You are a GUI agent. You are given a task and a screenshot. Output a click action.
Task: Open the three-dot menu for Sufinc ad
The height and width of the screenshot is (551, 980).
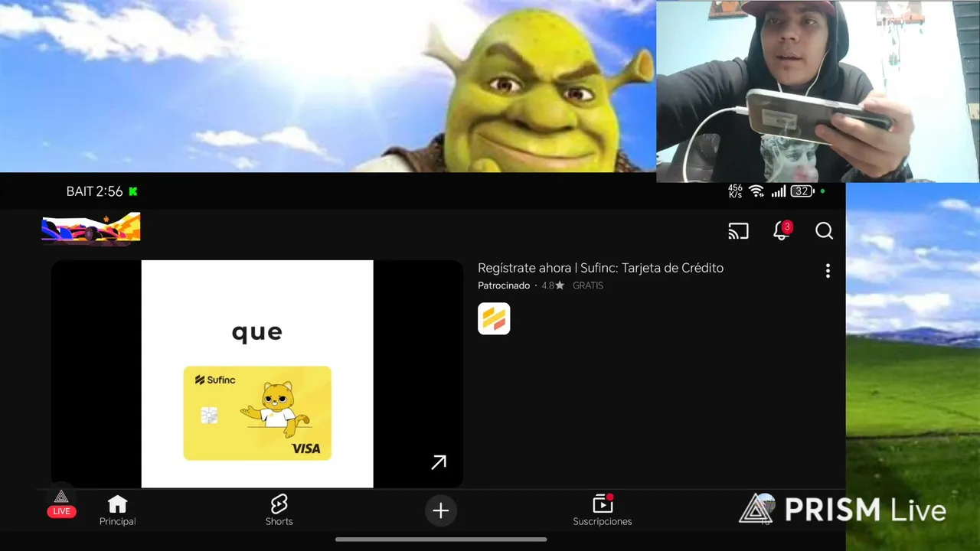(x=828, y=271)
